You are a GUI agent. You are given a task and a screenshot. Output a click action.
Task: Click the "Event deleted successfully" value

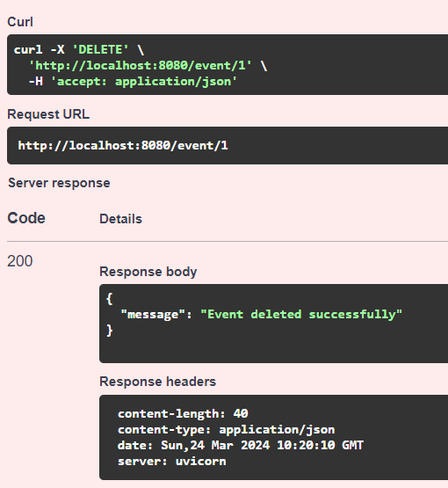[x=301, y=314]
